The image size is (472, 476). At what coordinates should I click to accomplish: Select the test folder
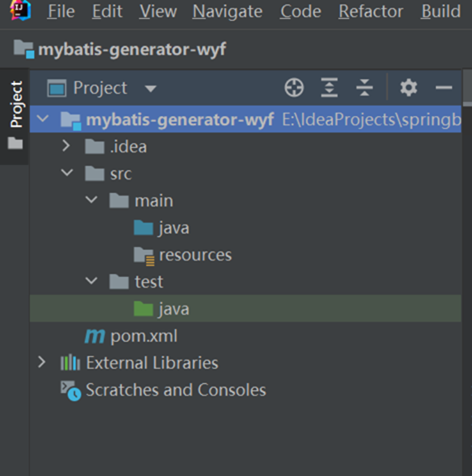pyautogui.click(x=149, y=282)
